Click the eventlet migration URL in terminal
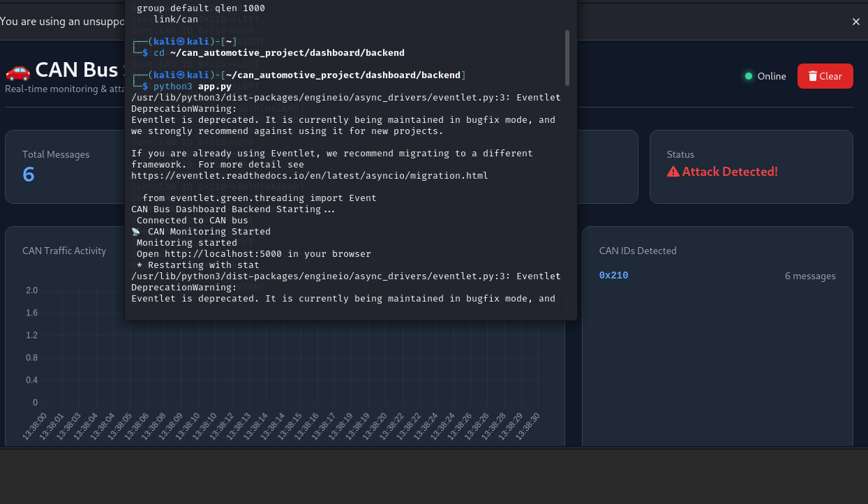868x504 pixels. tap(310, 175)
